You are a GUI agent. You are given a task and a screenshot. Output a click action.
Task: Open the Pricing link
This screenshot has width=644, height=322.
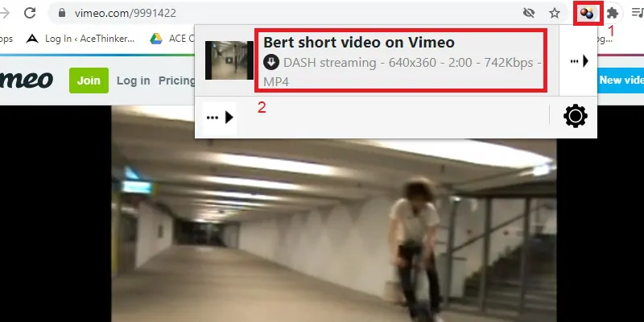(175, 80)
